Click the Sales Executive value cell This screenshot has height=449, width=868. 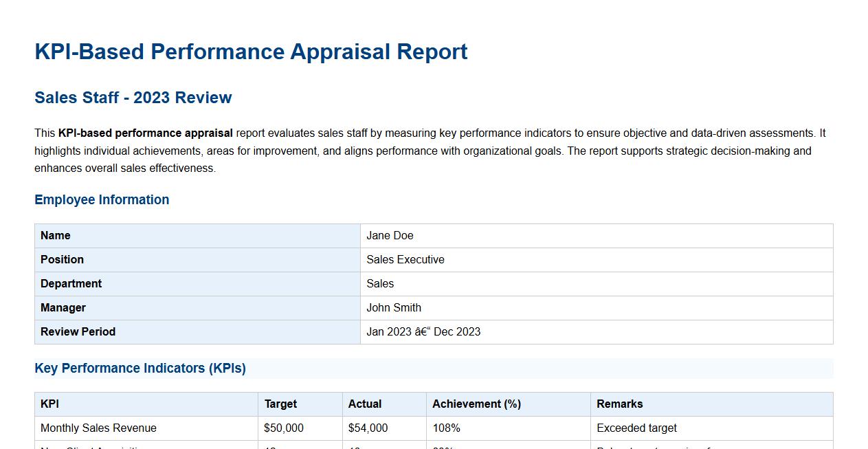pos(405,259)
